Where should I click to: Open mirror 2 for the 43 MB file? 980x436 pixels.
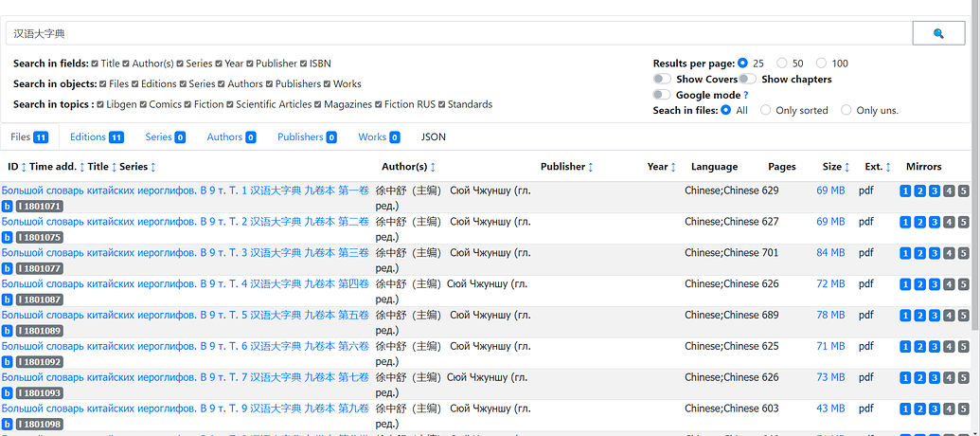coord(919,409)
